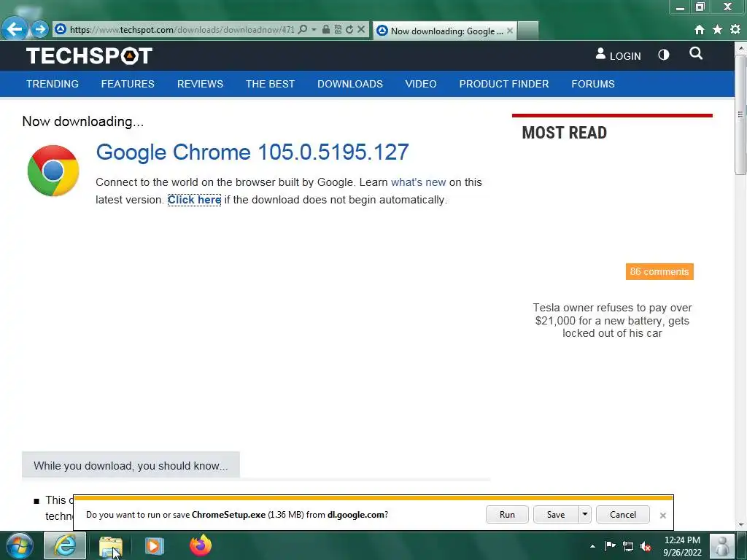Viewport: 747px width, 560px height.
Task: Refresh the page with the reload icon
Action: tap(349, 29)
